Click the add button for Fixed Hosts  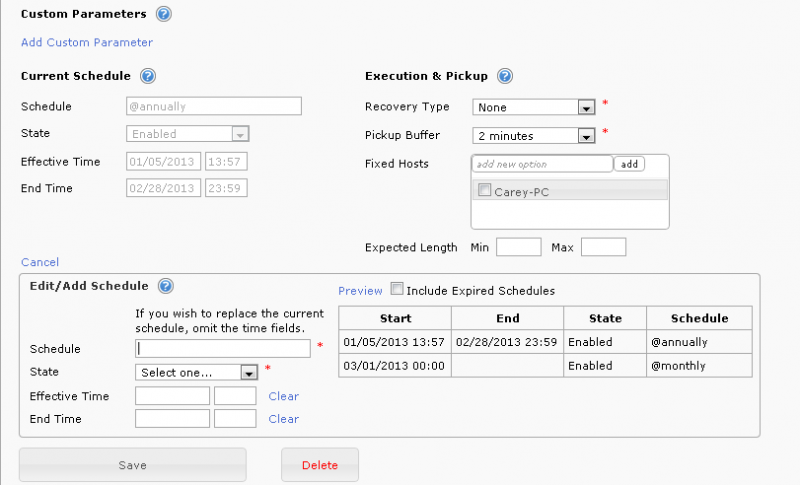[x=629, y=164]
